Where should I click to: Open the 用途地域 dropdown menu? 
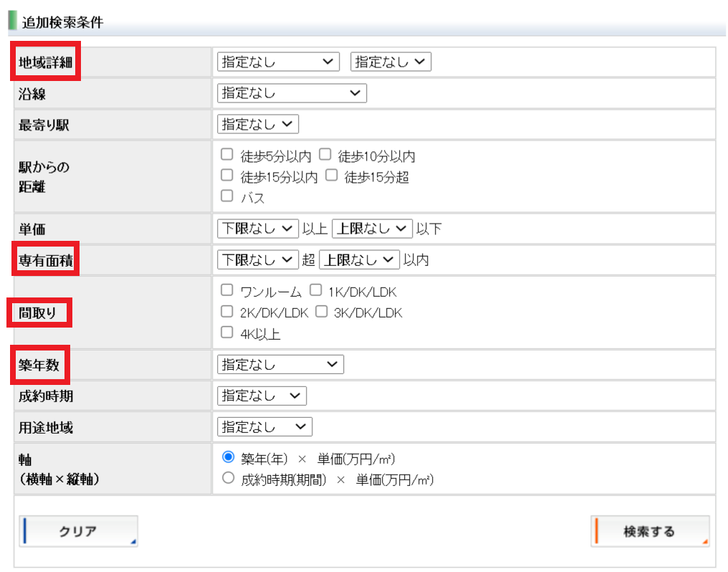click(x=264, y=427)
